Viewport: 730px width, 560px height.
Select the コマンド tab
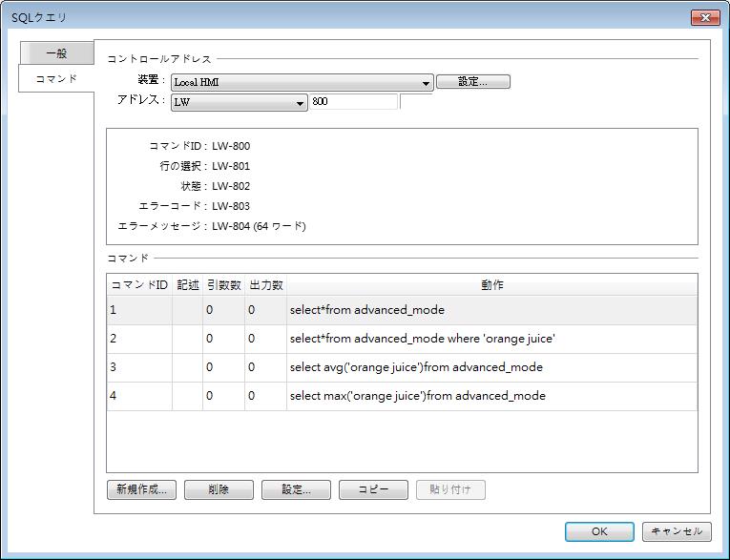point(56,78)
